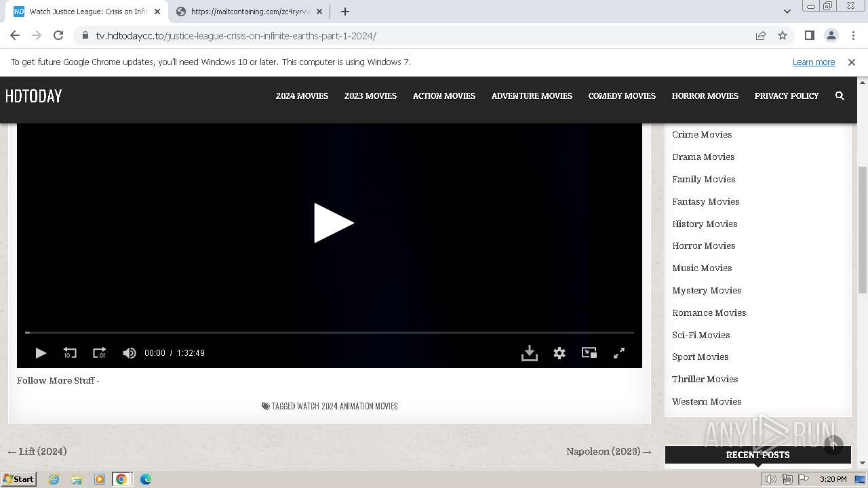Switch to the maltcontaining.com tab
868x488 pixels.
(249, 12)
